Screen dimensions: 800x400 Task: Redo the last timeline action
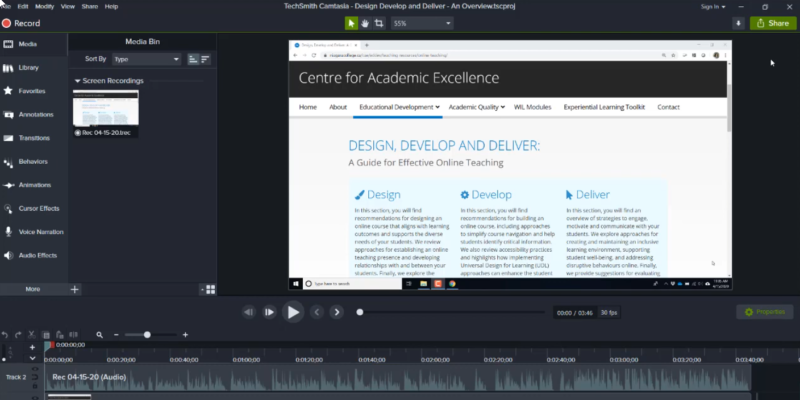click(18, 335)
